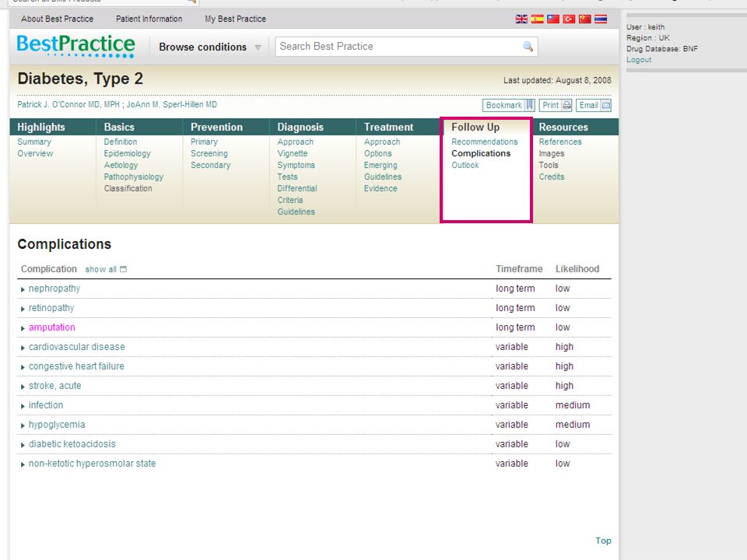The width and height of the screenshot is (747, 560).
Task: Expand the hypoglycemia row arrow
Action: [x=23, y=425]
